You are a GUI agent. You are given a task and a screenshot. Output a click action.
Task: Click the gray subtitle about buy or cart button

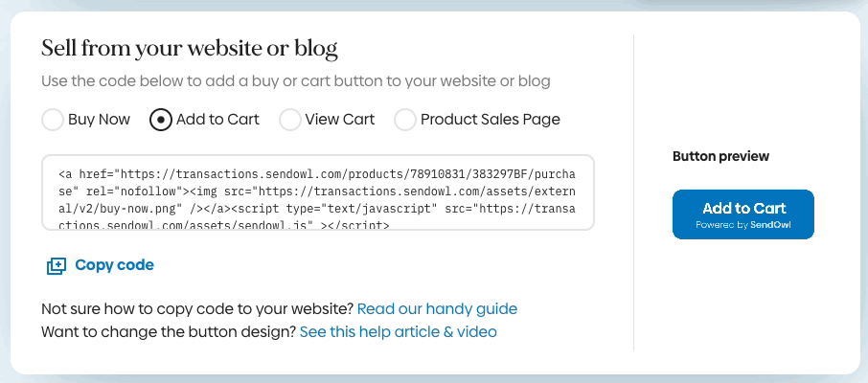coord(296,81)
